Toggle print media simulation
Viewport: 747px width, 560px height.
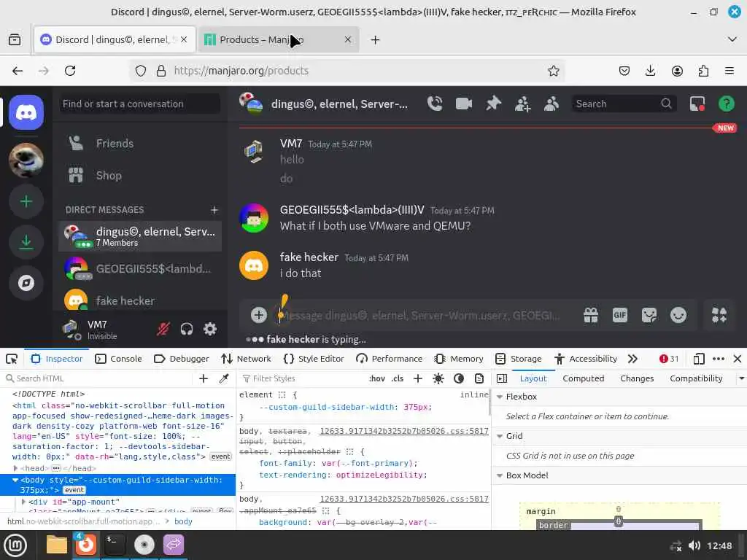click(x=479, y=378)
